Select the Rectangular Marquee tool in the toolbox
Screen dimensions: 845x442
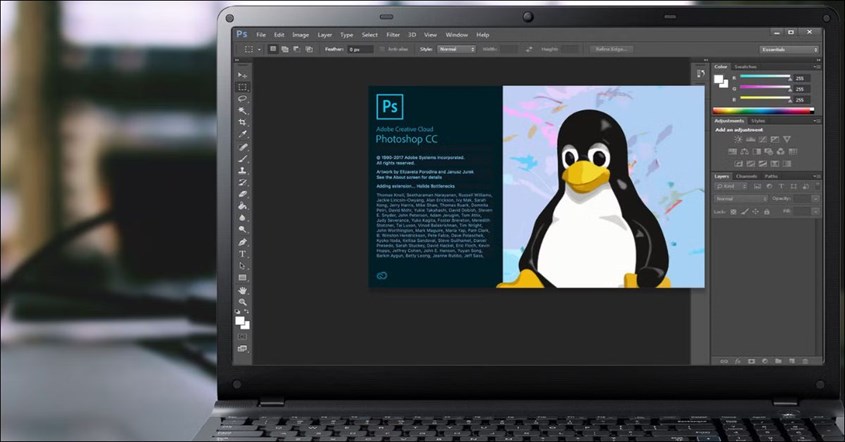coord(243,87)
